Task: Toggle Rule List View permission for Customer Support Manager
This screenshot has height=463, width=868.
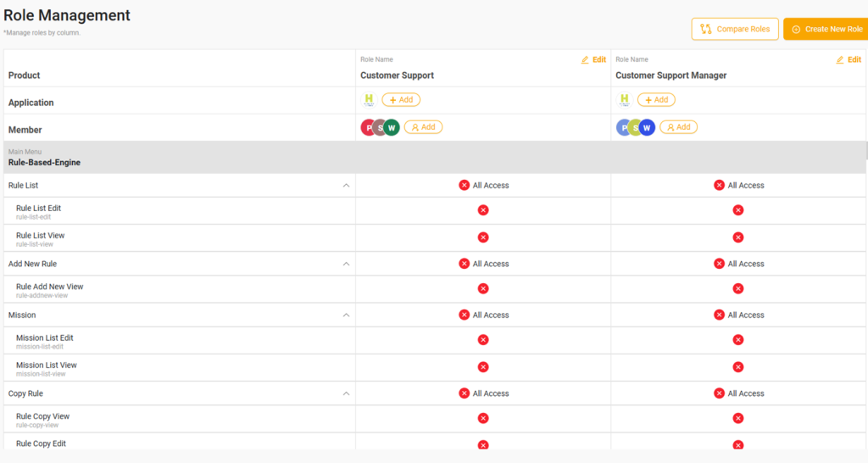Action: click(x=738, y=237)
